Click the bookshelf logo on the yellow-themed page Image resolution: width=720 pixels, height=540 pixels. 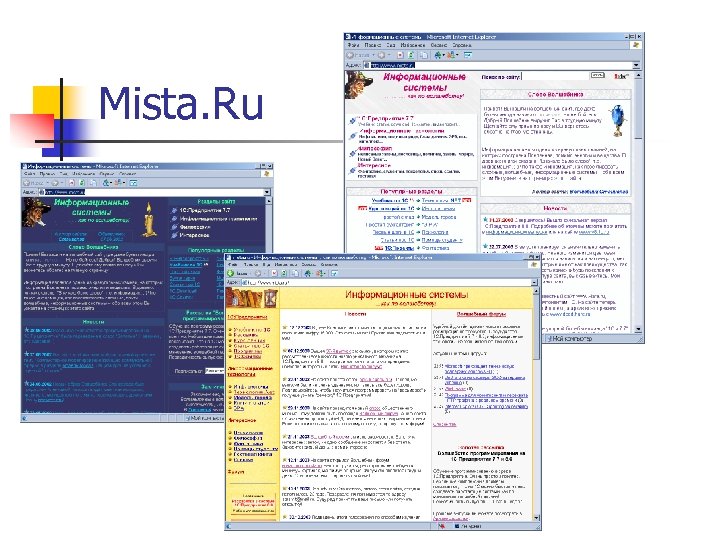pyautogui.click(x=252, y=298)
